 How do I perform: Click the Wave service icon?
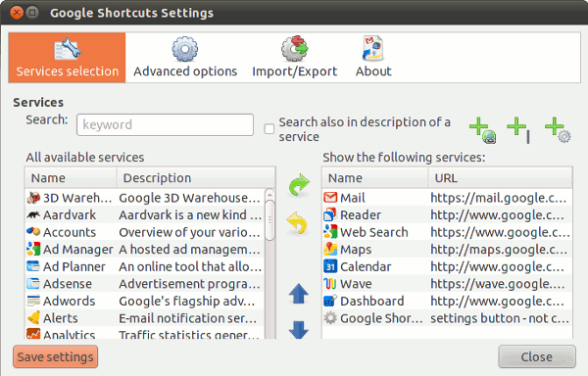(x=330, y=284)
